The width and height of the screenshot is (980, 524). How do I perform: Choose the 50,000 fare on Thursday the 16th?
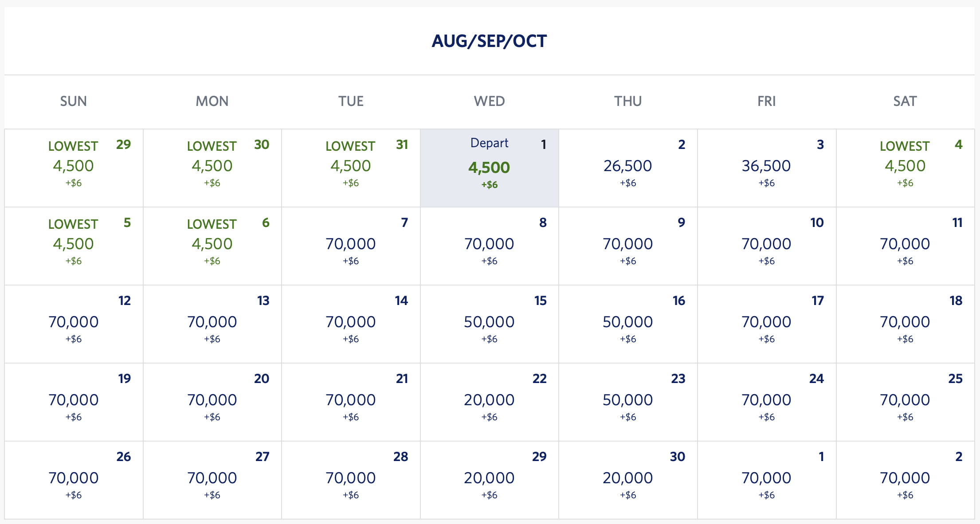pyautogui.click(x=627, y=322)
